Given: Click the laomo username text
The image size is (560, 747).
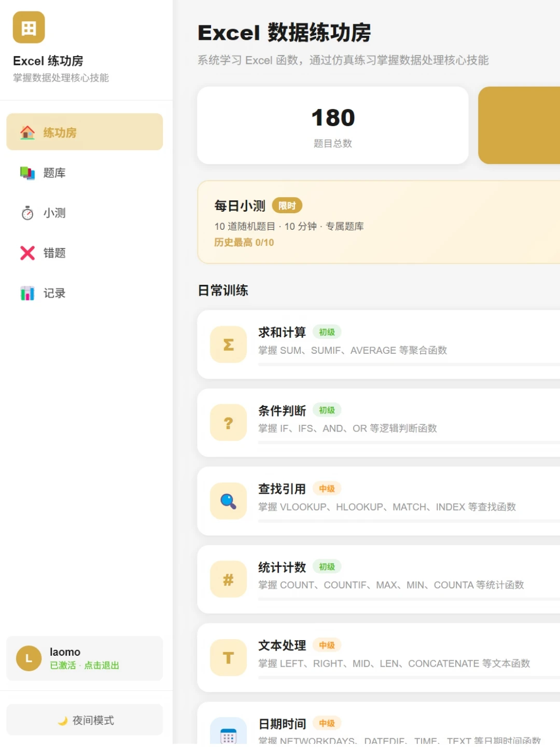Looking at the screenshot, I should (x=65, y=652).
